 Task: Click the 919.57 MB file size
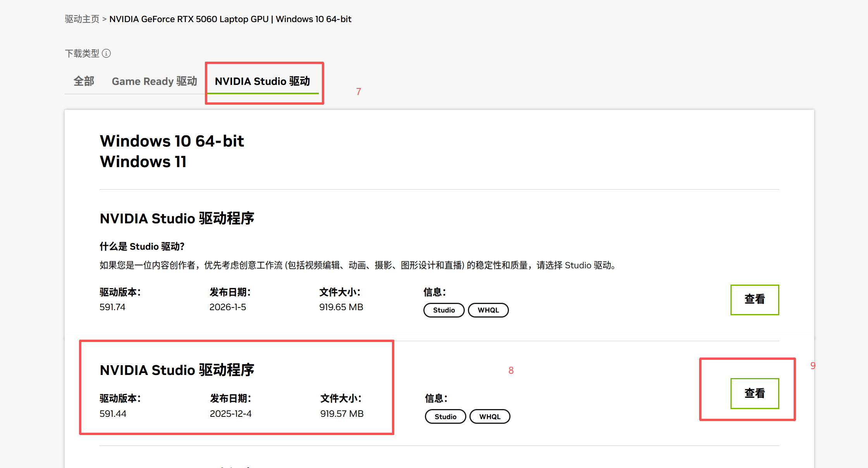[342, 414]
